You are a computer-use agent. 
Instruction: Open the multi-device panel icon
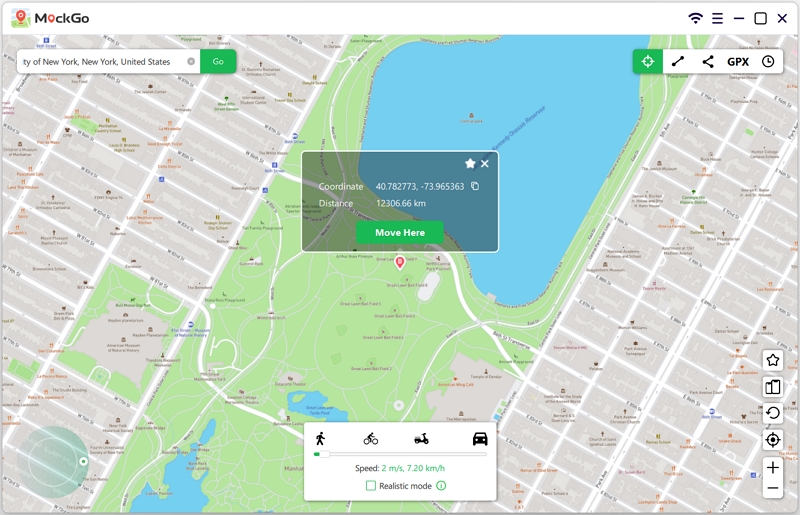(x=772, y=387)
